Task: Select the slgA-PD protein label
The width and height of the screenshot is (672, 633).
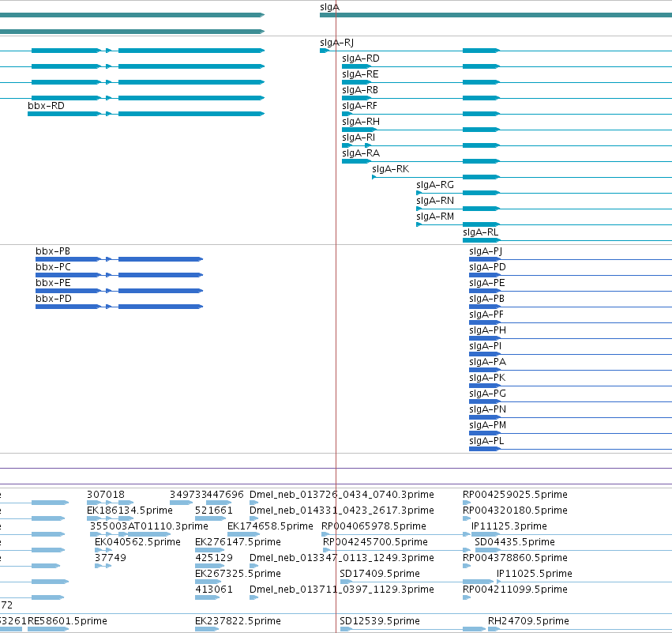Action: click(x=487, y=267)
